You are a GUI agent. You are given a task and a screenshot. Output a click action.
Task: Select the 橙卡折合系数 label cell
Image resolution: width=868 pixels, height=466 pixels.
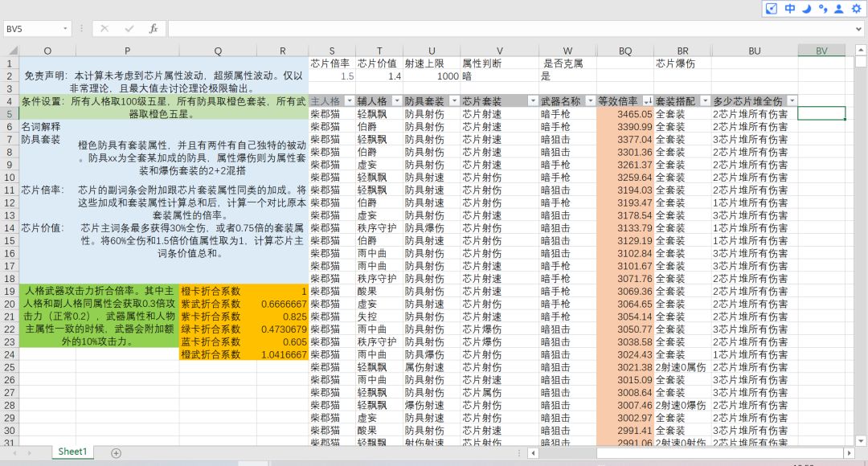(x=218, y=291)
